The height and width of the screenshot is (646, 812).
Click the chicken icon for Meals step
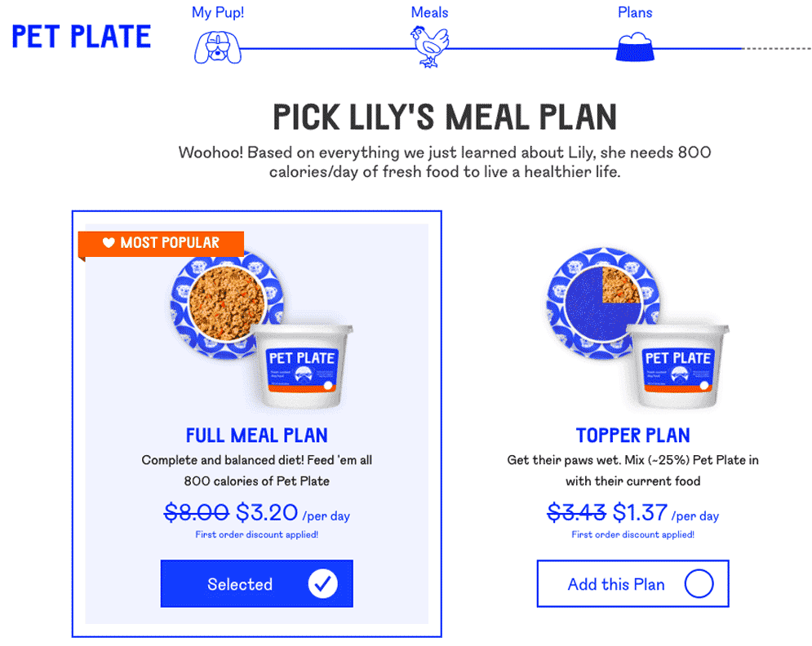click(x=429, y=46)
